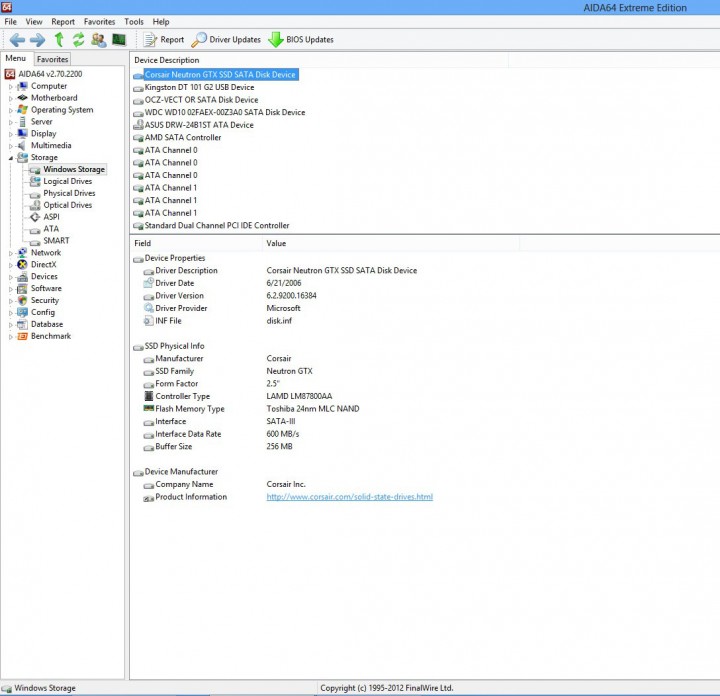Image resolution: width=720 pixels, height=696 pixels.
Task: Switch to the Menu tab
Action: coord(16,58)
